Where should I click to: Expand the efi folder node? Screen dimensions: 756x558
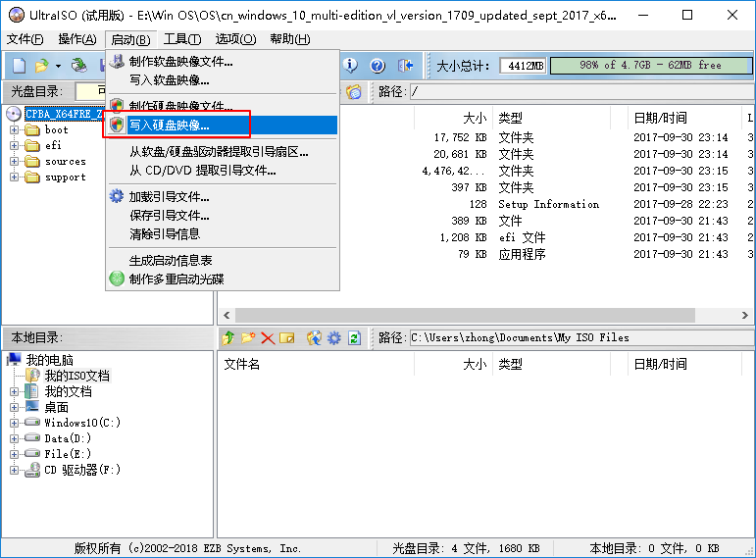(14, 146)
